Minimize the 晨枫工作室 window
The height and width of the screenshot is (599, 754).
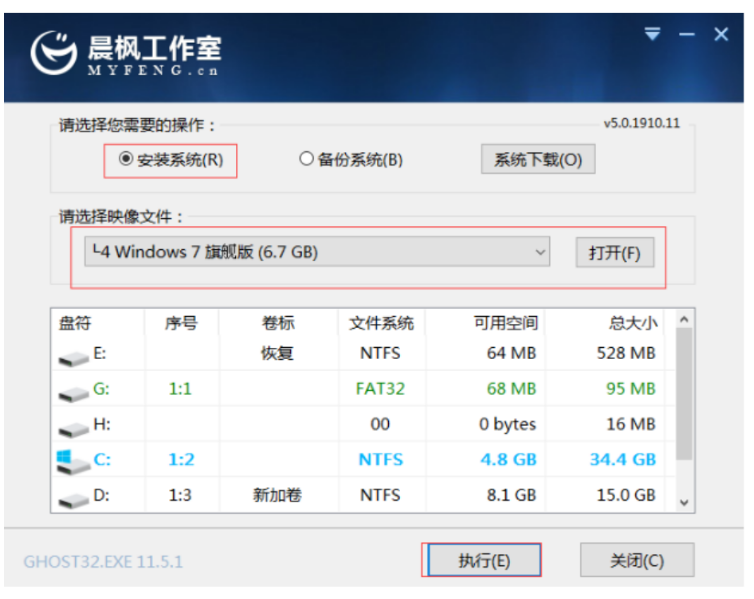pos(687,34)
